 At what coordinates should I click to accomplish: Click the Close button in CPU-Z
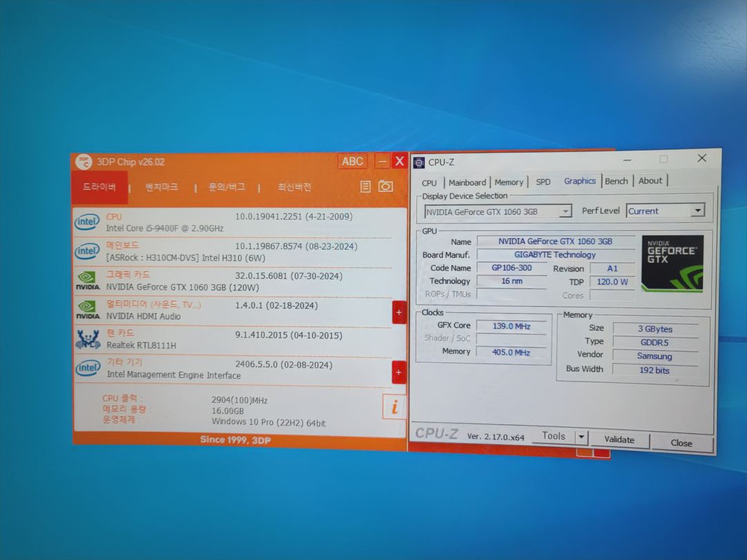pyautogui.click(x=681, y=442)
